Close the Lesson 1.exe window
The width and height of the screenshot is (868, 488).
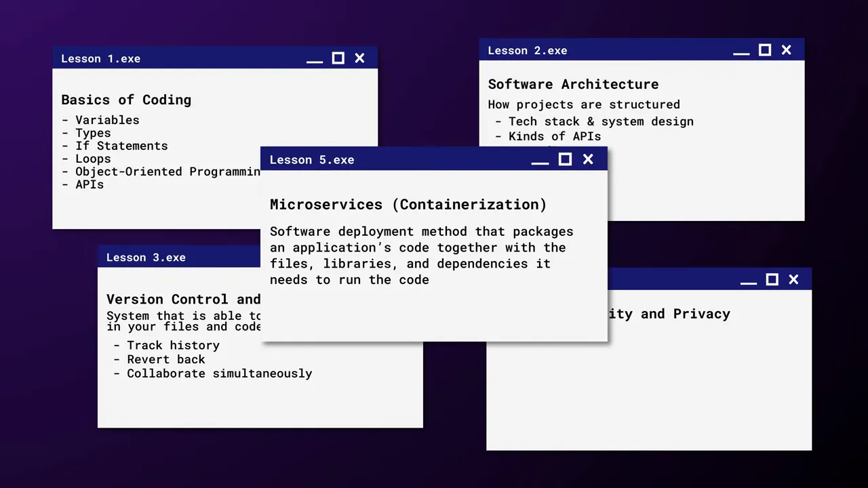[x=359, y=58]
